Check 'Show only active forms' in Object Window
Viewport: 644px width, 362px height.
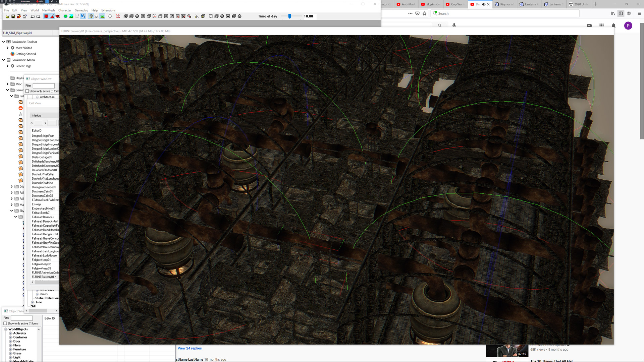(x=27, y=91)
